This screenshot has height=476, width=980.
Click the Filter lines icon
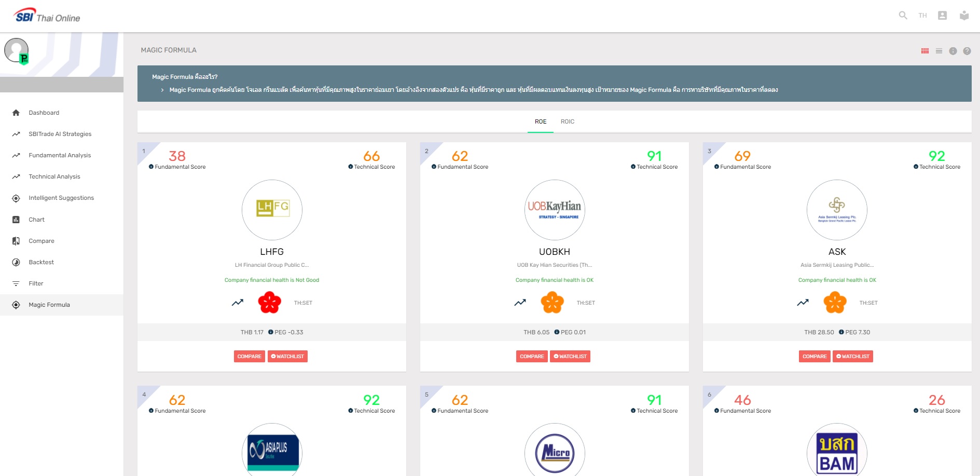click(16, 283)
